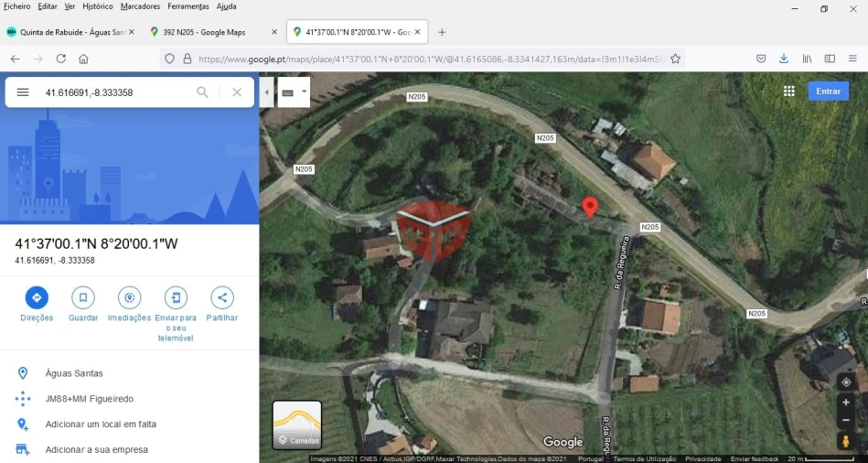Center map on your location icon
Image resolution: width=868 pixels, height=463 pixels.
[846, 382]
